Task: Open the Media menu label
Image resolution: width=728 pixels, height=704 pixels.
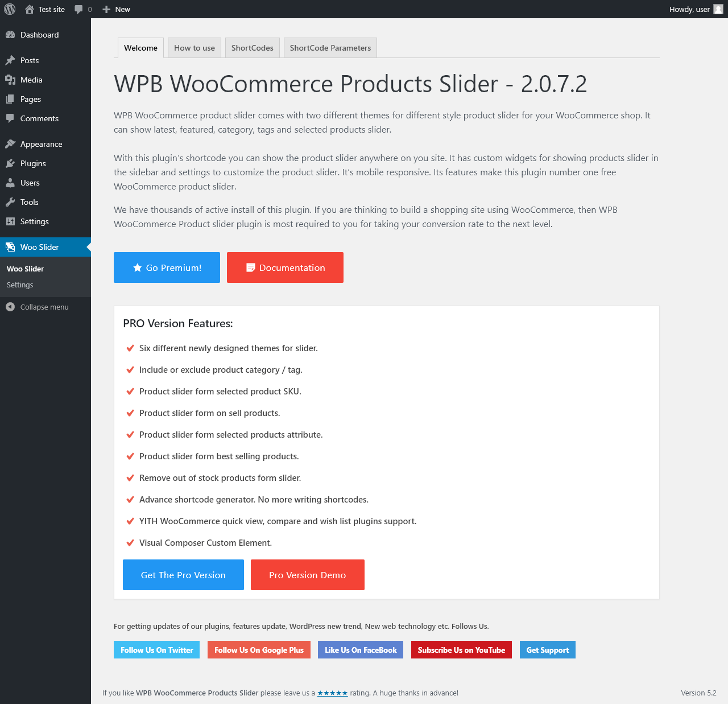Action: [x=31, y=80]
